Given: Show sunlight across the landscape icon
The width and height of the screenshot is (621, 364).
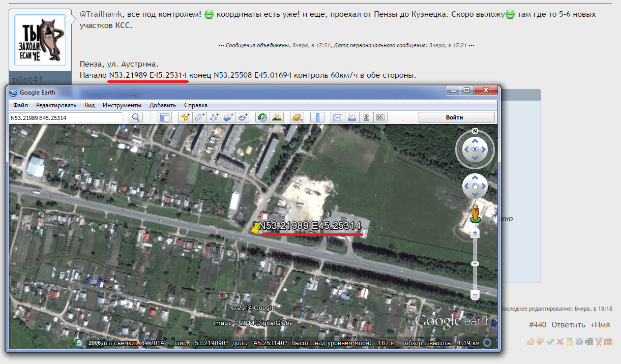Looking at the screenshot, I should (x=277, y=117).
